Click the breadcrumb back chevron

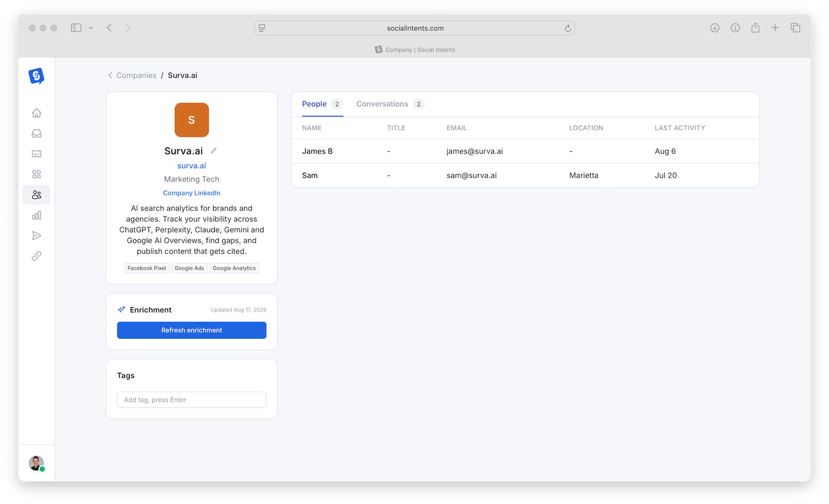[x=110, y=75]
